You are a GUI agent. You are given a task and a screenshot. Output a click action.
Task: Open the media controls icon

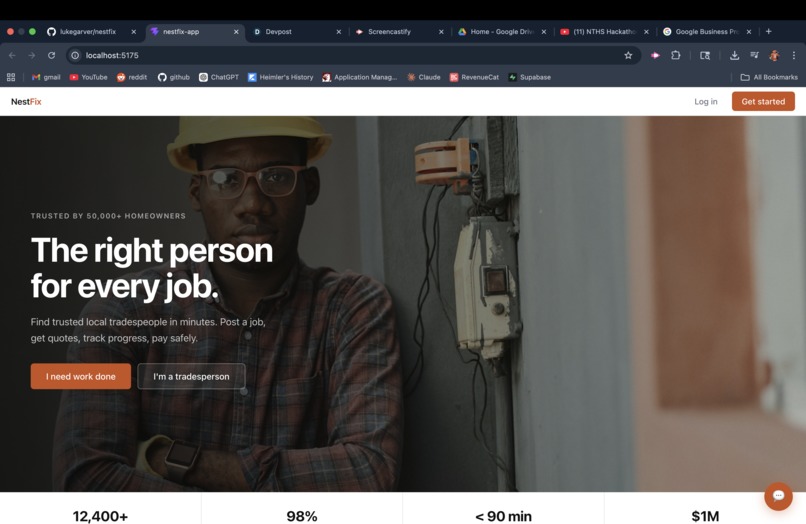pyautogui.click(x=754, y=56)
